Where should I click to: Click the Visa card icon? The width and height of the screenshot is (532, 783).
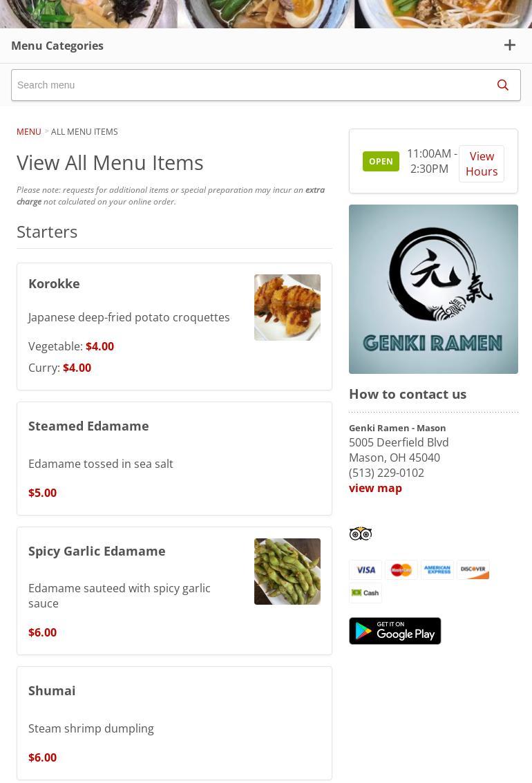click(x=365, y=569)
